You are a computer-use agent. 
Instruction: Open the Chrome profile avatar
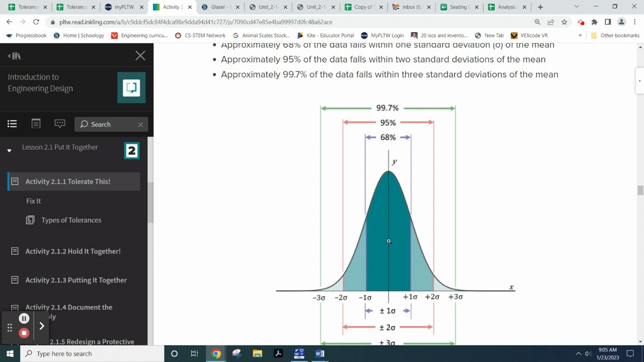[621, 22]
